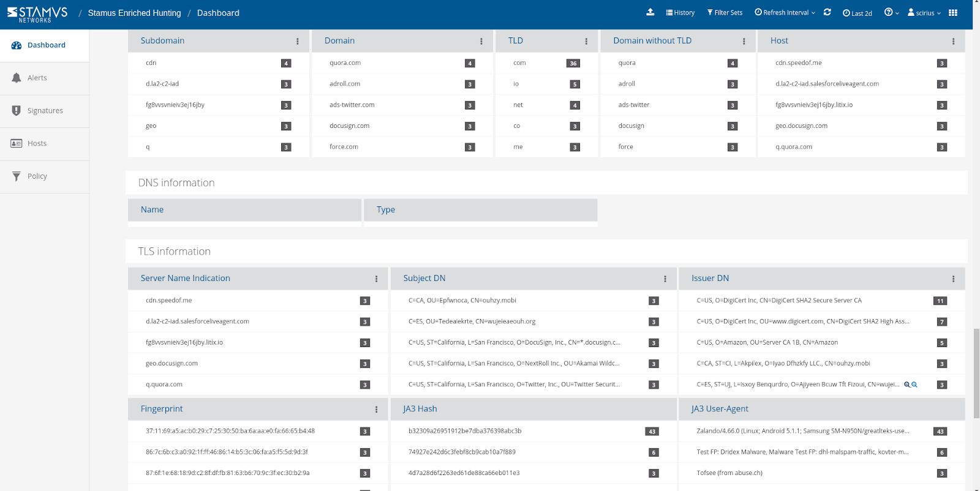Screen dimensions: 980x491
Task: Open TLD panel kebab menu
Action: pyautogui.click(x=586, y=41)
